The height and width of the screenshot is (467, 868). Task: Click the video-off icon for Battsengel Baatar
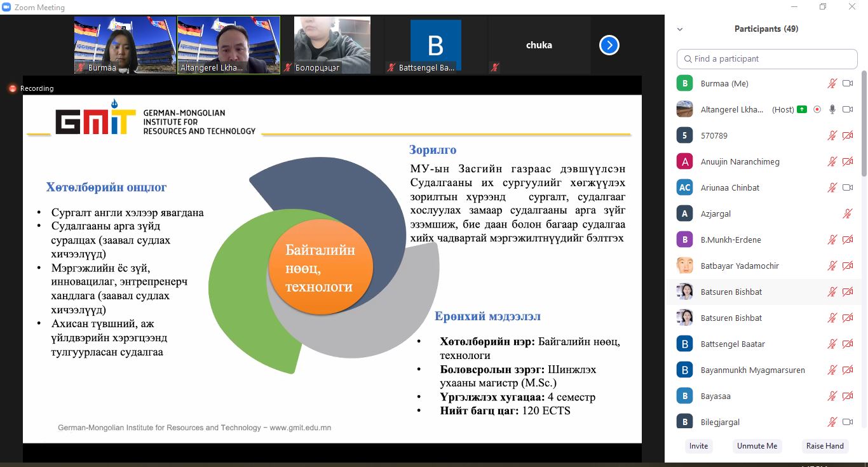(x=848, y=344)
